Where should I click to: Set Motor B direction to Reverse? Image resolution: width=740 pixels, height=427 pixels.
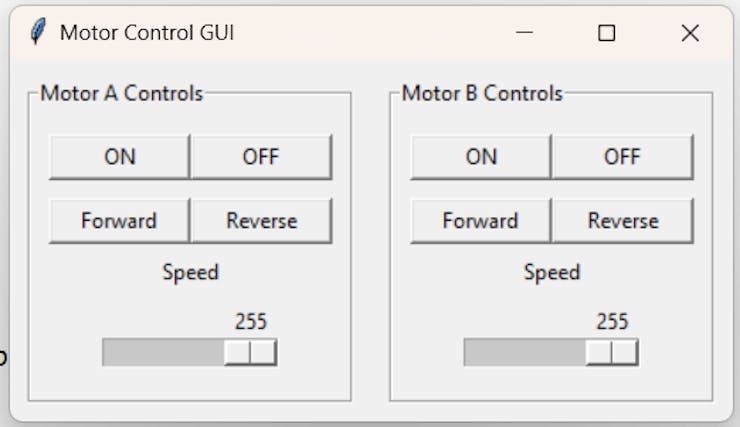[x=622, y=221]
